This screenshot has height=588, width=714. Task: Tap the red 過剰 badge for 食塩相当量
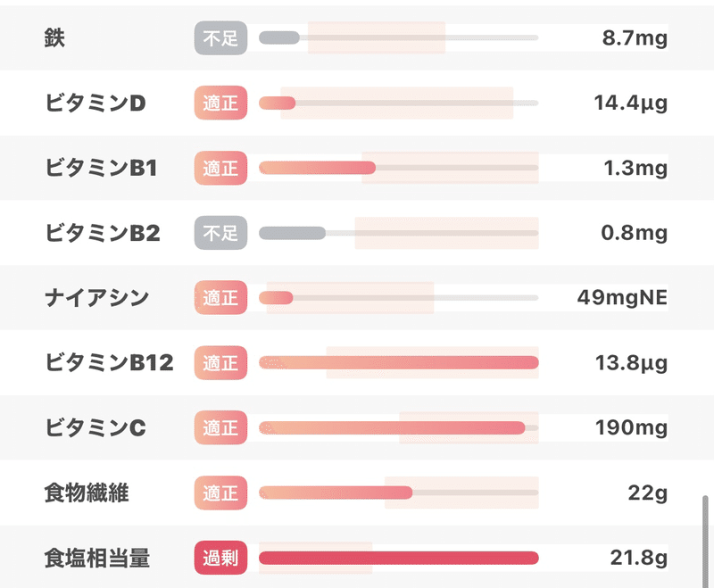pyautogui.click(x=220, y=559)
